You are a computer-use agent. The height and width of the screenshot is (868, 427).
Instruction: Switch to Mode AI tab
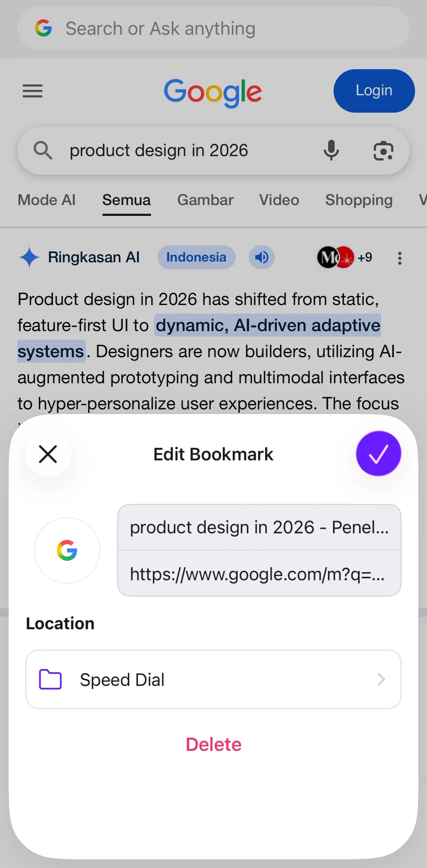point(47,200)
